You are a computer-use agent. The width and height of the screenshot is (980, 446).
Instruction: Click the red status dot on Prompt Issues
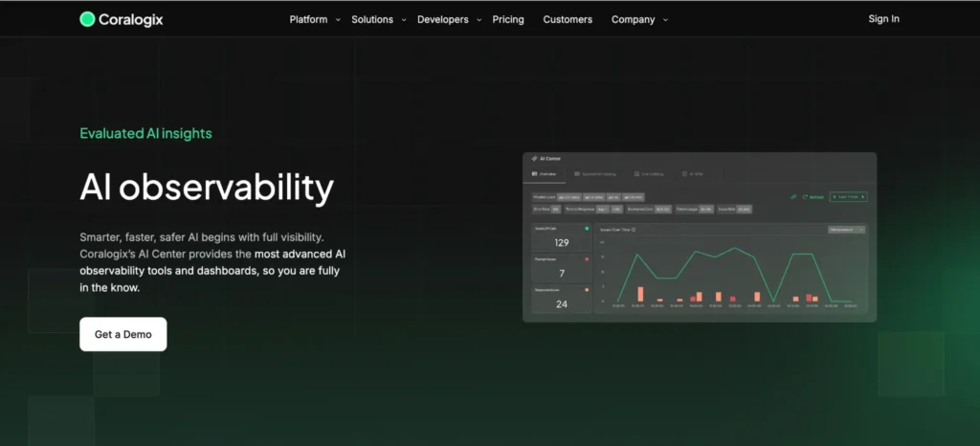(587, 258)
